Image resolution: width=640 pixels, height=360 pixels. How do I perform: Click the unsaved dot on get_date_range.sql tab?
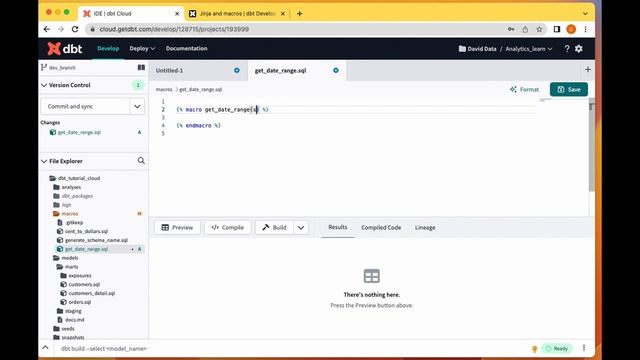coord(336,70)
